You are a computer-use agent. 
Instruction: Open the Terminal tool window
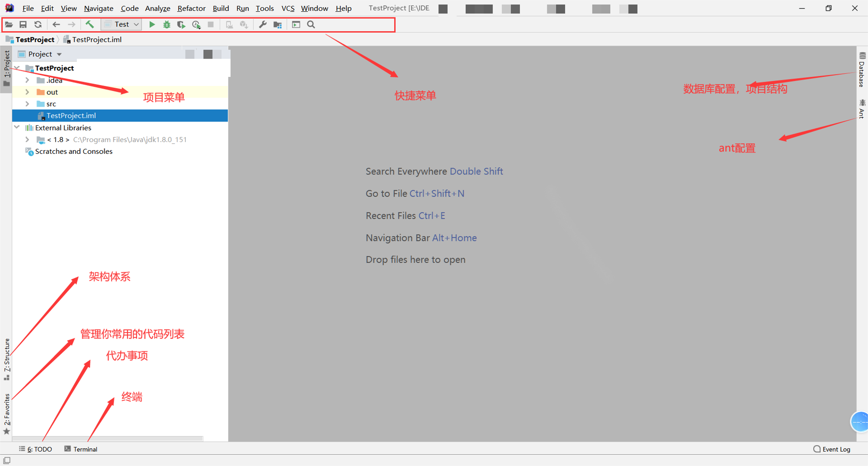(81, 449)
